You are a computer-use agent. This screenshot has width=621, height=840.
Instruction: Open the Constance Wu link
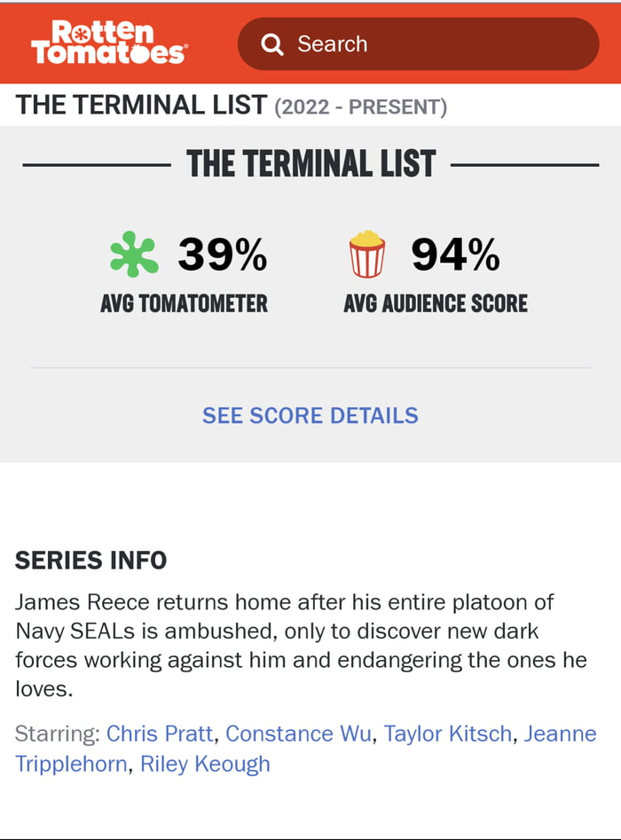298,734
